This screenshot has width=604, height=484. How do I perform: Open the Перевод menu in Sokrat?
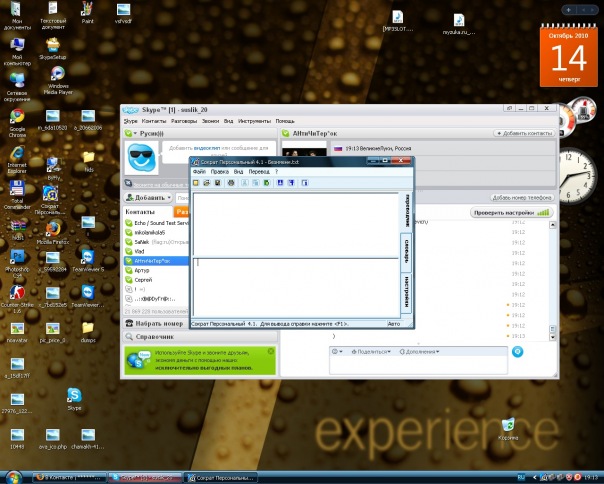[x=258, y=172]
